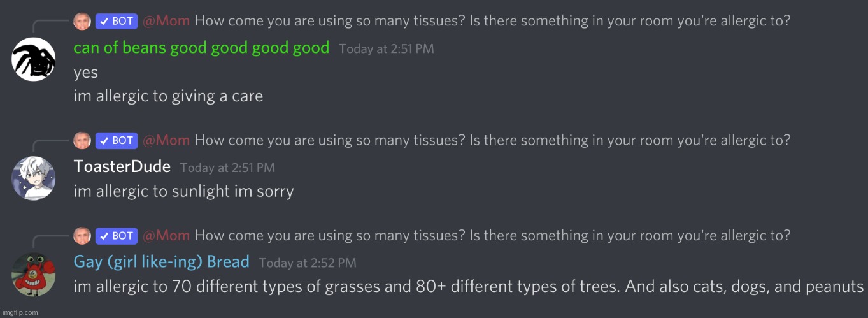Click the red cartoon avatar of Gay Bread
This screenshot has width=868, height=318.
(x=33, y=274)
